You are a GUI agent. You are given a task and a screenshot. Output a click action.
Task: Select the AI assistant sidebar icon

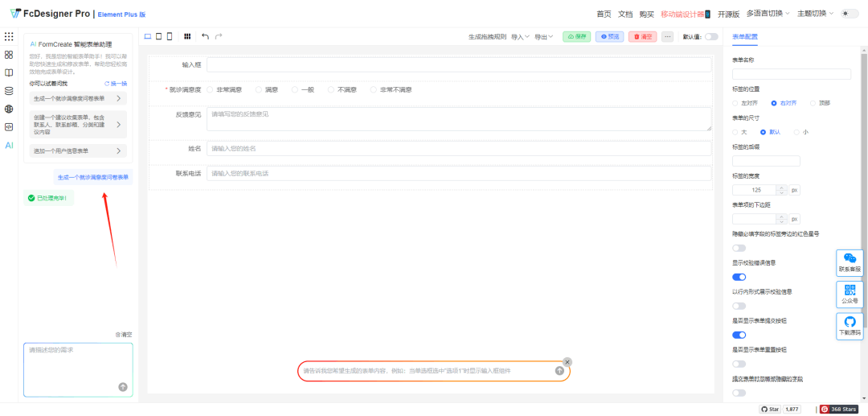click(x=9, y=145)
